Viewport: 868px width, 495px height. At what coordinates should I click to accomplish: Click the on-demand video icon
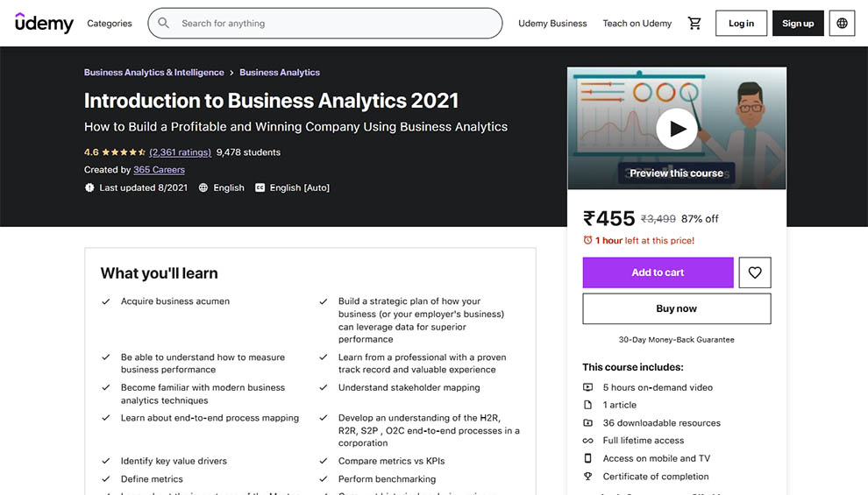(588, 387)
